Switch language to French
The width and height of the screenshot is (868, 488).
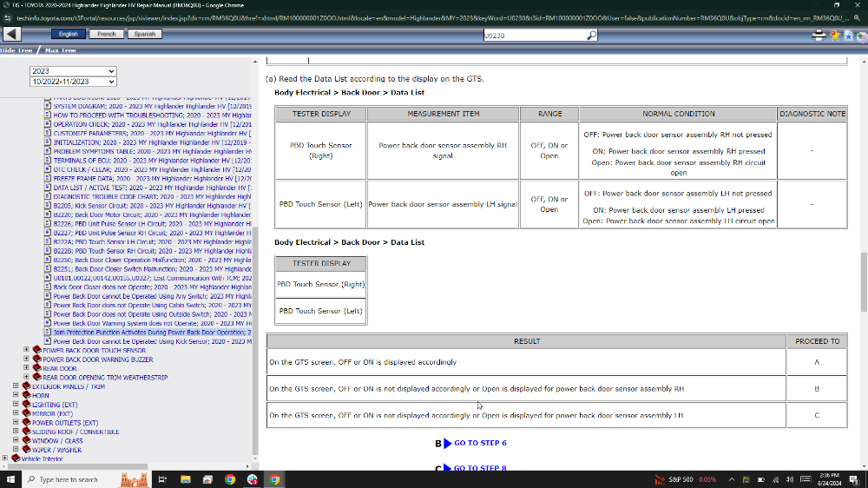pos(106,34)
